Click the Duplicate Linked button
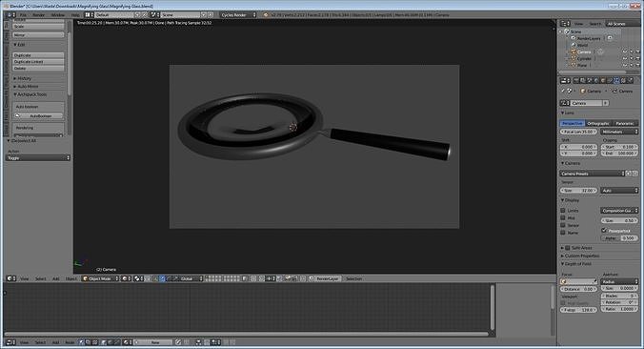Viewport: 644px width, 349px height. (39, 62)
